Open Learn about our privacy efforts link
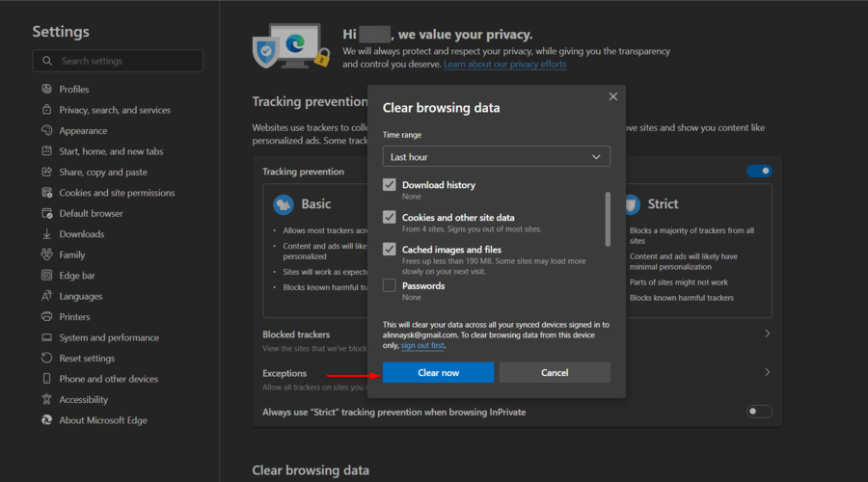The image size is (868, 482). click(x=504, y=65)
